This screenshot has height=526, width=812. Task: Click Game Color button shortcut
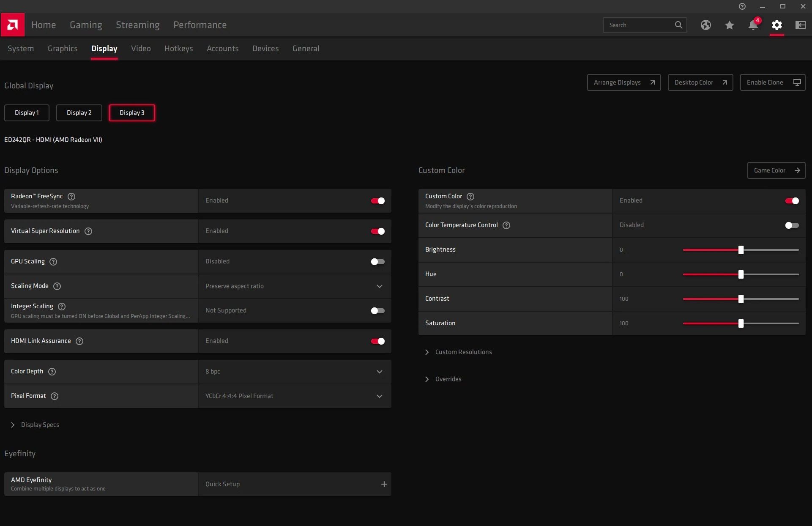pyautogui.click(x=776, y=170)
